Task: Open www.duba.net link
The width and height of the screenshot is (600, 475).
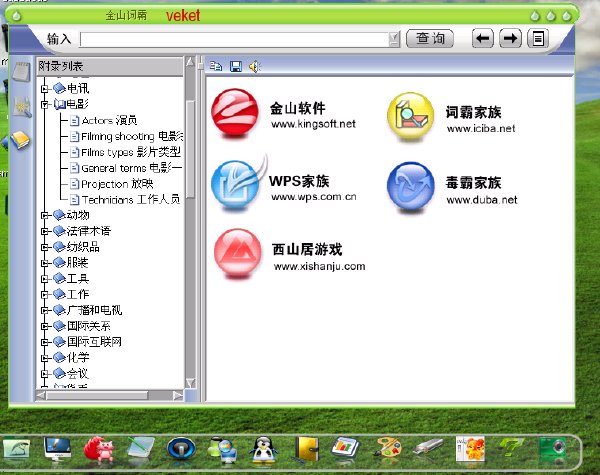Action: click(x=481, y=200)
